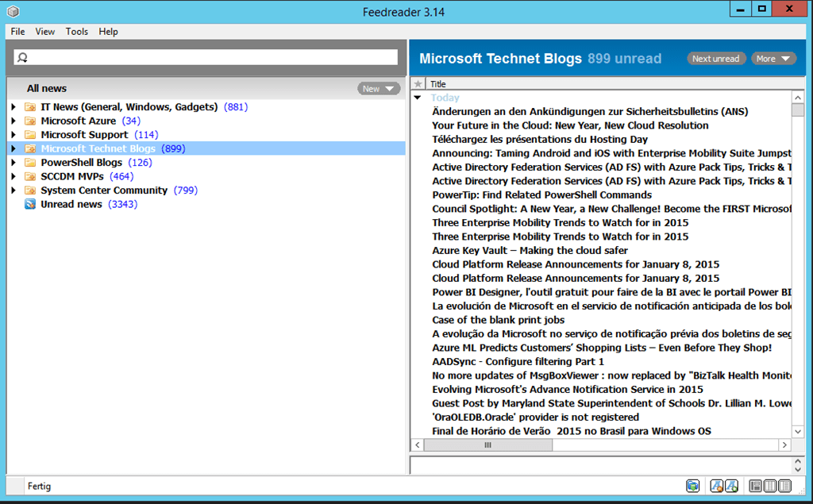
Task: Click the Unread news smartfeed icon
Action: point(30,204)
